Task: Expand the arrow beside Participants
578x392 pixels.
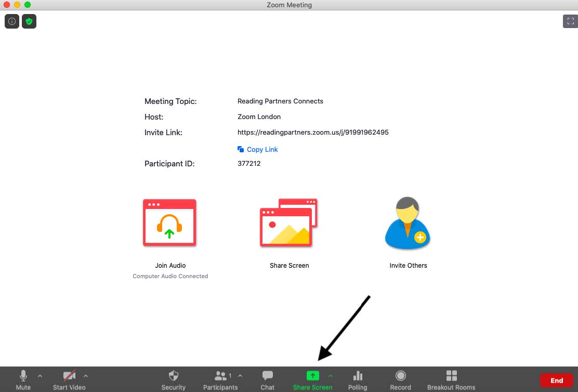Action: click(x=240, y=376)
